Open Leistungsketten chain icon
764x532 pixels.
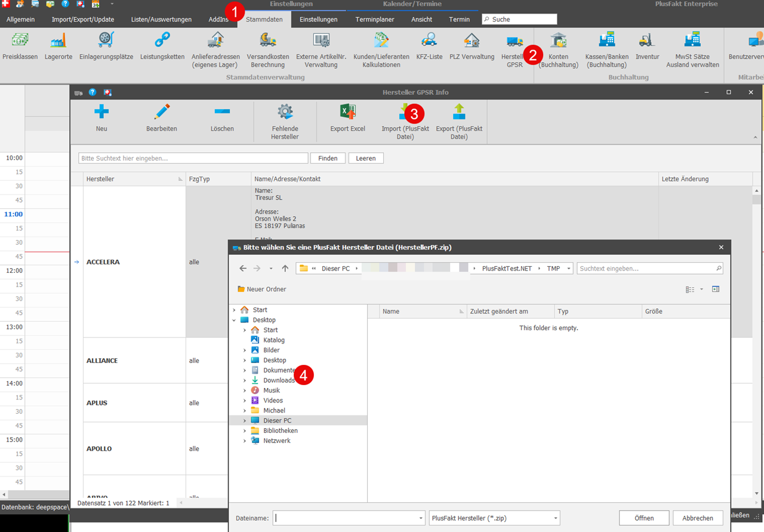tap(162, 47)
